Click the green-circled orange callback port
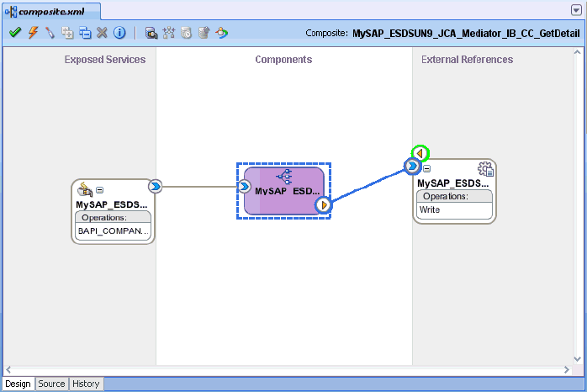587x392 pixels. pos(420,153)
